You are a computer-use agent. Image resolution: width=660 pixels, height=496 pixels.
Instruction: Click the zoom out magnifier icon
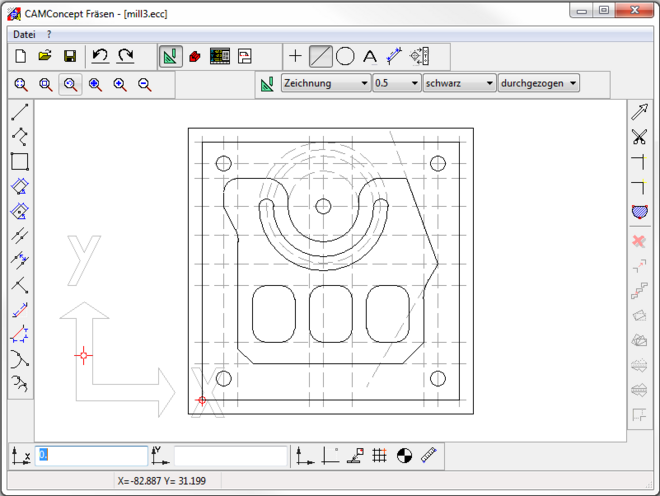point(145,85)
